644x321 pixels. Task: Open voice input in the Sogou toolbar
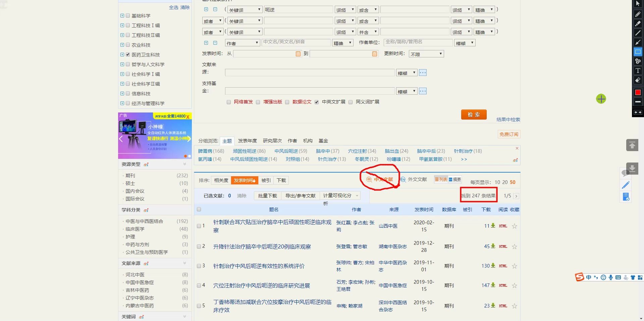[x=611, y=278]
